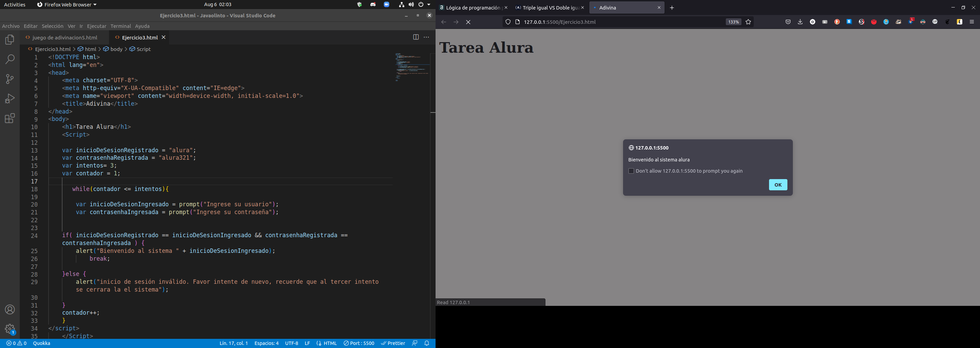The height and width of the screenshot is (348, 980).
Task: Open the Search view in VS Code
Action: point(10,59)
